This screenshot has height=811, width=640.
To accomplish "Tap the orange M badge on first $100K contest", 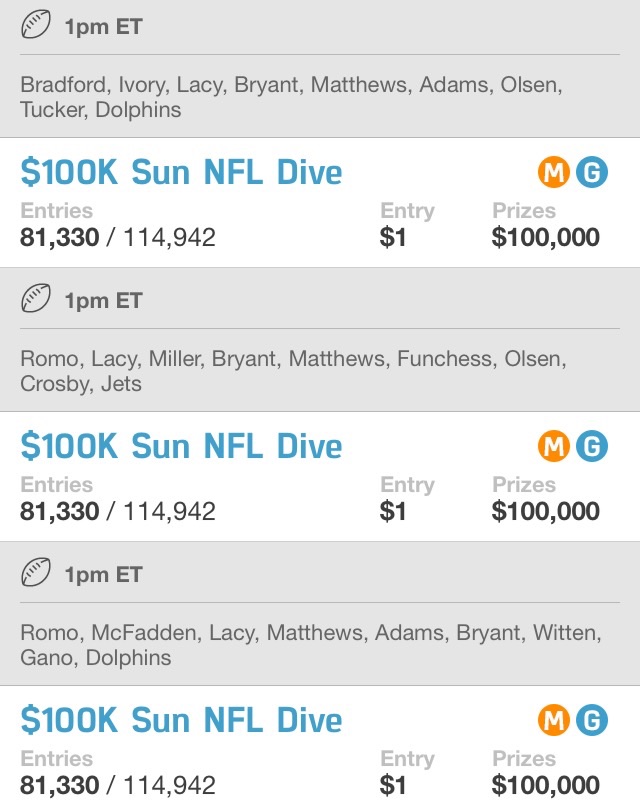I will click(554, 172).
